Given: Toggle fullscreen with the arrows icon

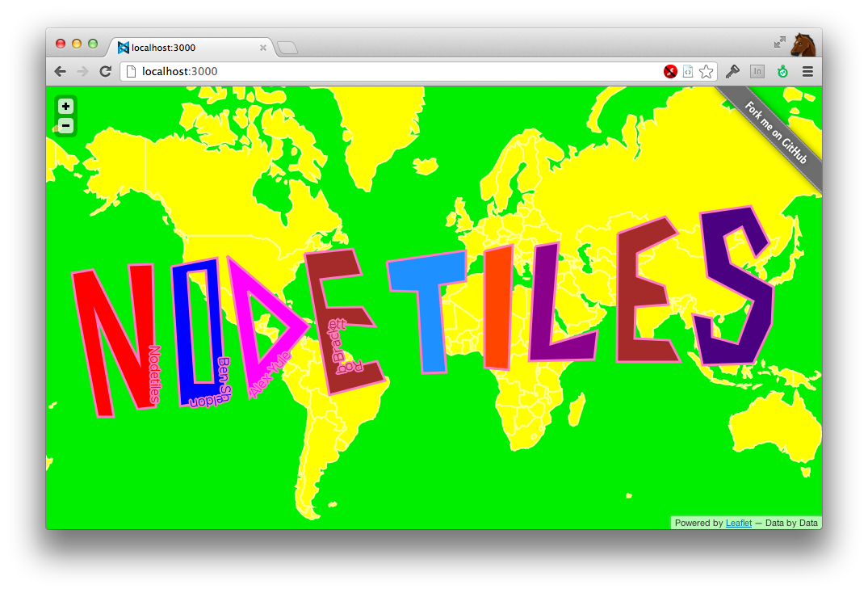Looking at the screenshot, I should [779, 42].
